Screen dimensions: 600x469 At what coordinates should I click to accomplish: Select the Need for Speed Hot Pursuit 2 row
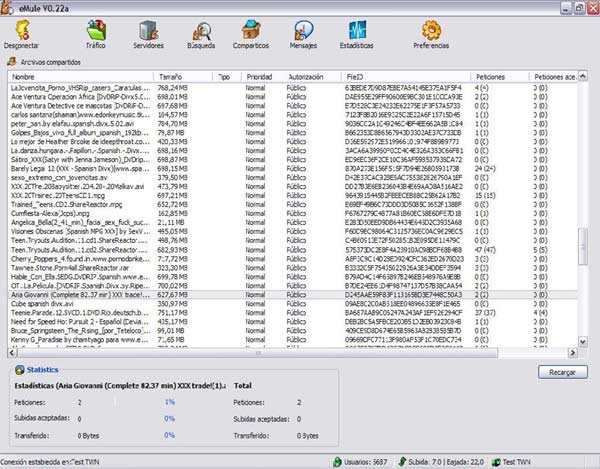(x=293, y=322)
